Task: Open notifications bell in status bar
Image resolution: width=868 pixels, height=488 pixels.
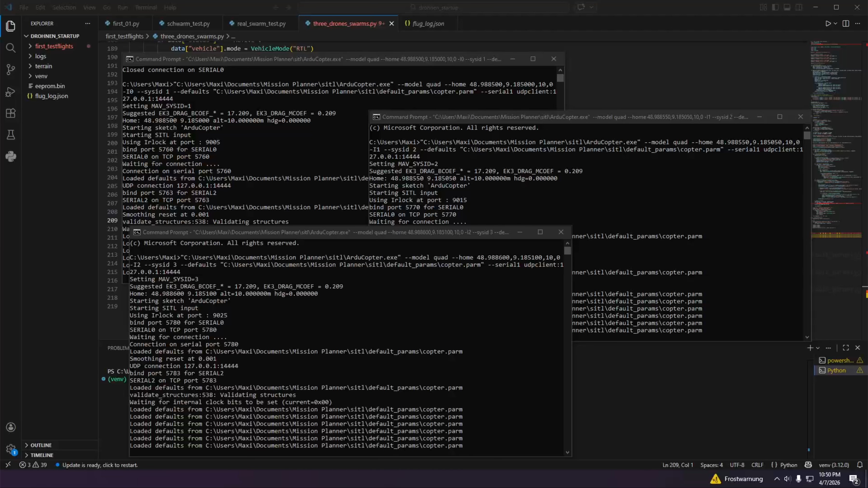Action: coord(860,465)
